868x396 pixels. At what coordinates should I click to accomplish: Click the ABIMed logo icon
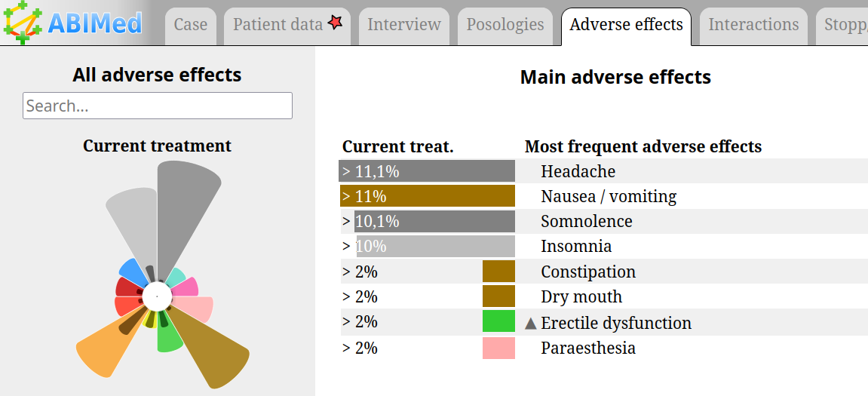point(23,23)
